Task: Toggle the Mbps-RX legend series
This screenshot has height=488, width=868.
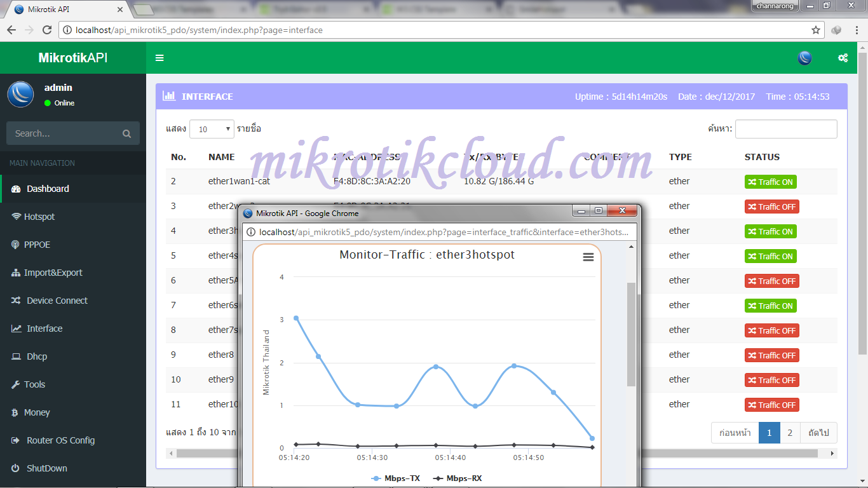Action: 456,478
